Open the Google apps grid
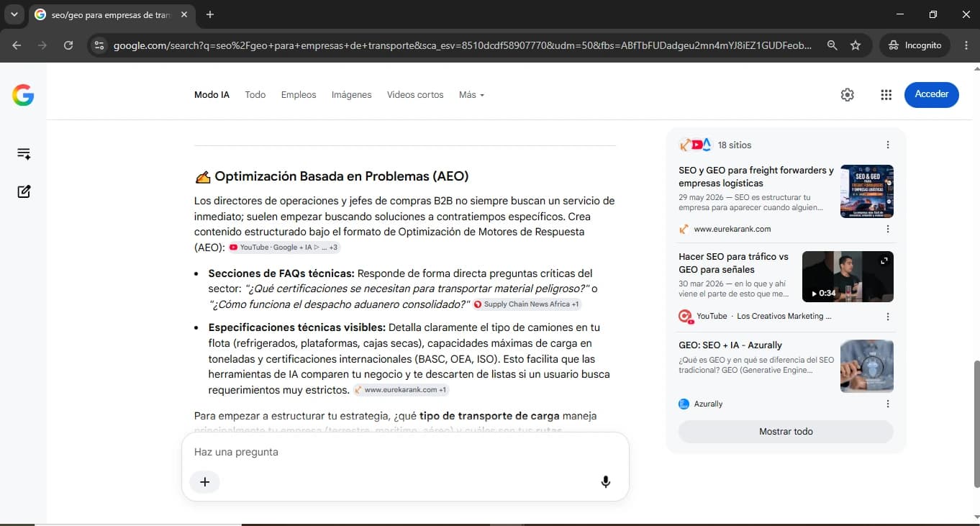 point(886,95)
